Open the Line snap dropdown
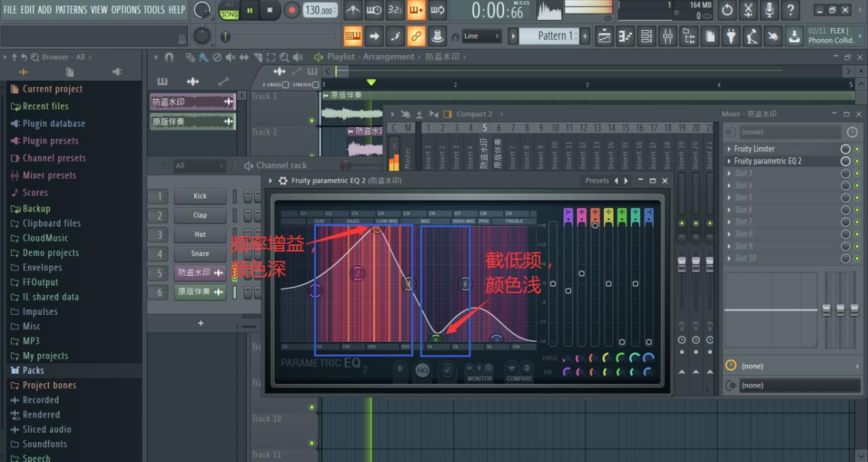This screenshot has height=462, width=868. point(482,36)
